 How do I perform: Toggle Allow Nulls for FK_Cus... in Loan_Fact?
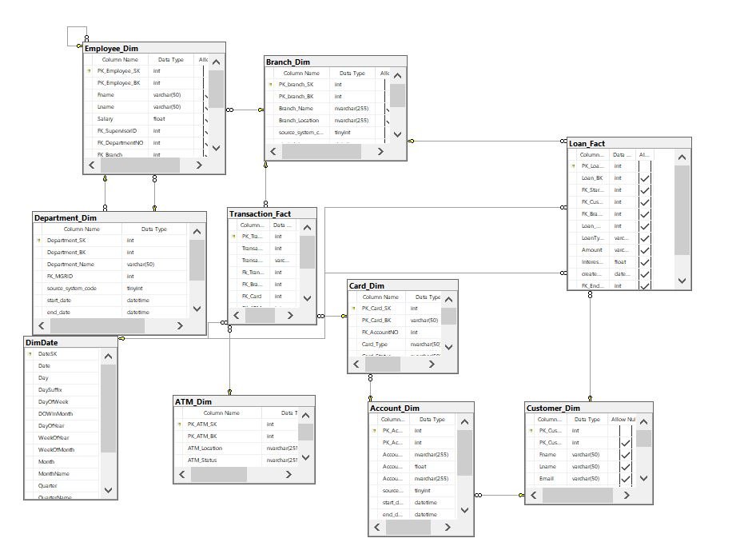644,202
